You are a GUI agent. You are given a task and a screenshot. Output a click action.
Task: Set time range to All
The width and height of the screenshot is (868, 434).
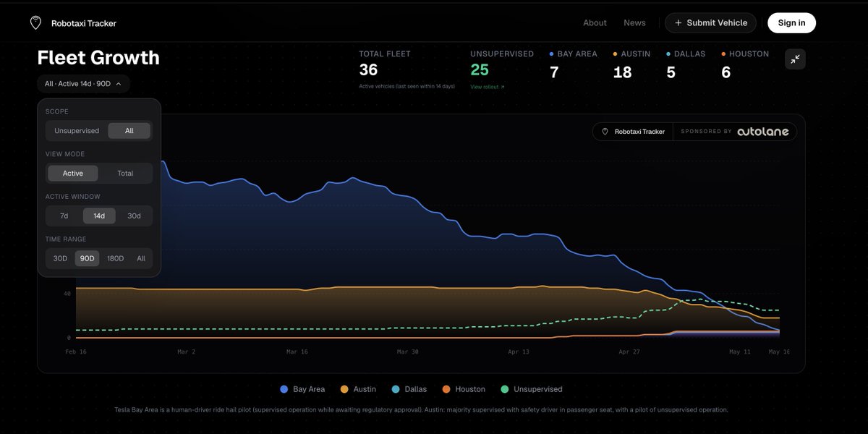(141, 258)
